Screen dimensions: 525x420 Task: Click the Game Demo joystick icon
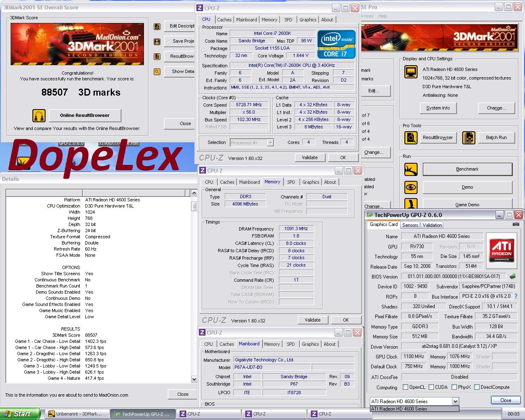click(x=411, y=204)
